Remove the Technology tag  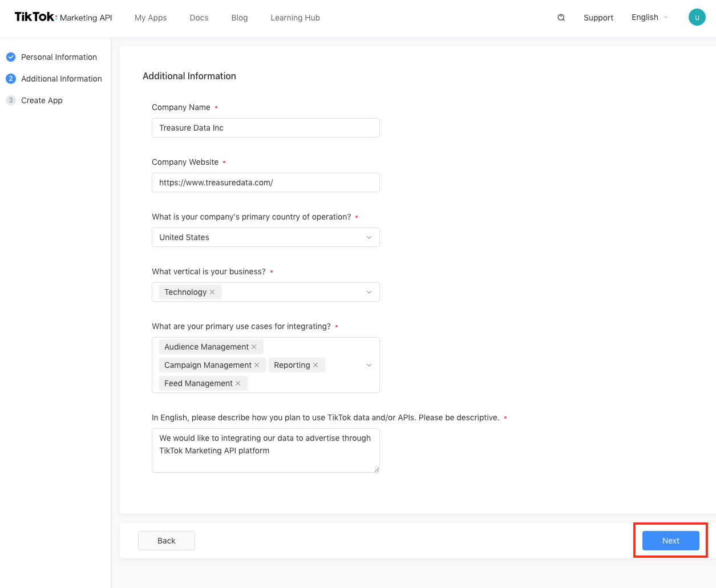click(212, 292)
